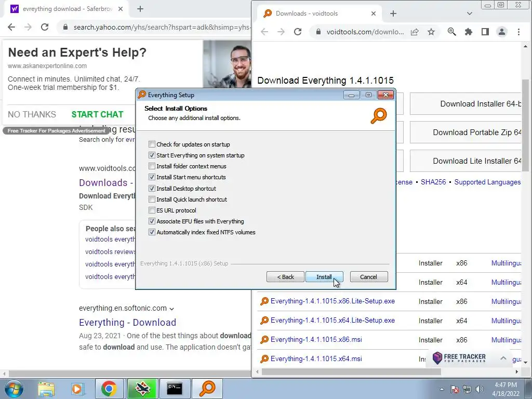This screenshot has width=532, height=399.
Task: Open the SHA256 link
Action: tap(433, 182)
